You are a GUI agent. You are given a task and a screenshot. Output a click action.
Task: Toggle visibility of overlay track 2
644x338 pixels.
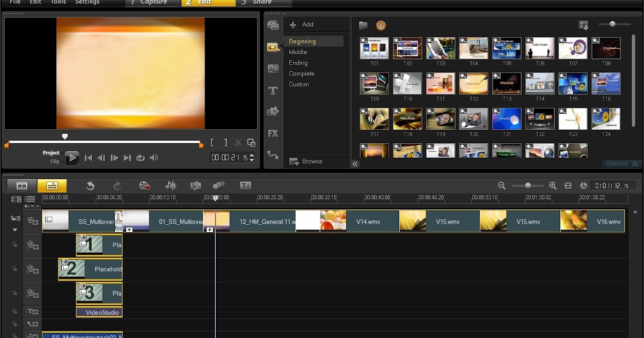(x=33, y=269)
